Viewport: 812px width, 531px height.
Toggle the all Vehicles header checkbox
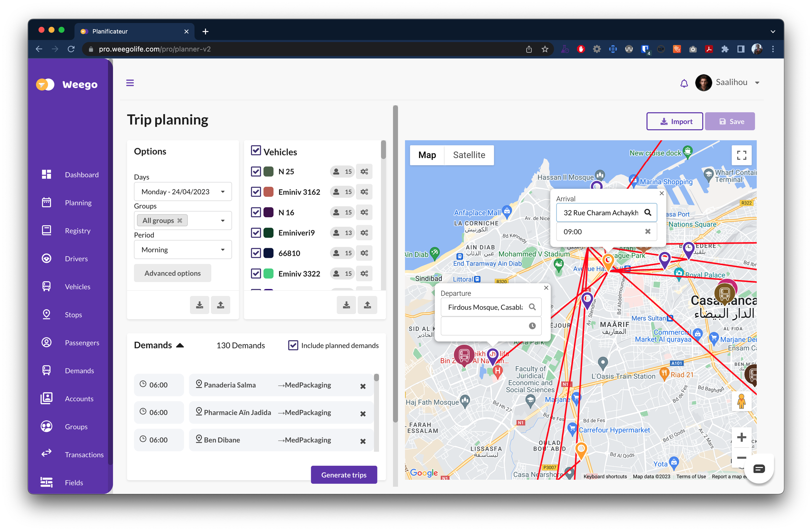[256, 151]
